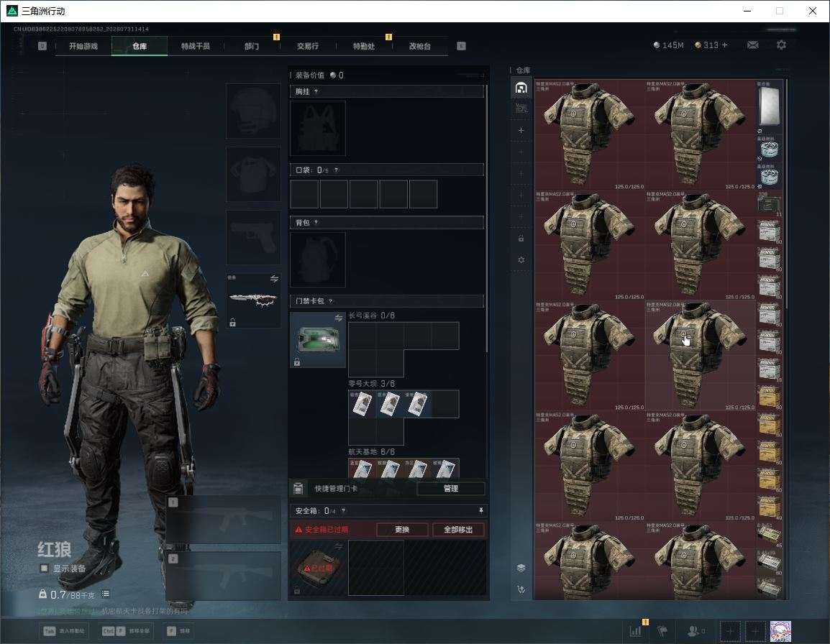Click the weight details list icon

(x=105, y=594)
